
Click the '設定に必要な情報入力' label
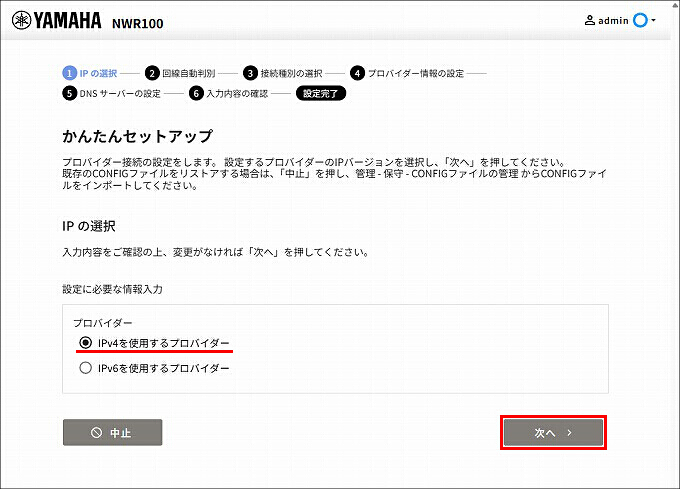[112, 289]
